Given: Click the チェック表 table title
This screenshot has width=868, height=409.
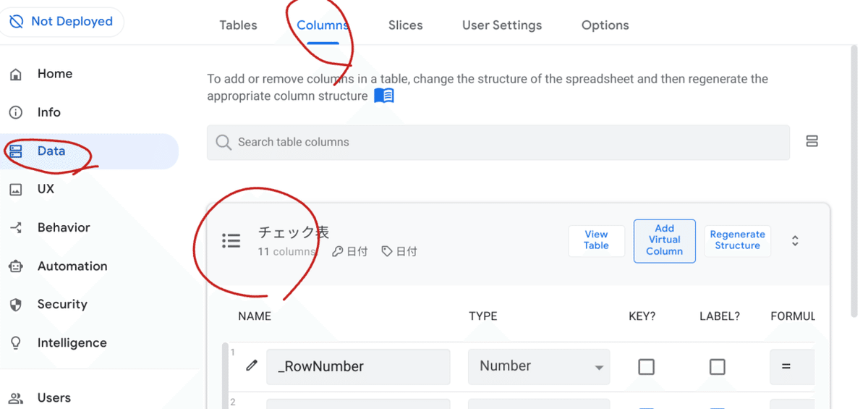Looking at the screenshot, I should click(294, 232).
